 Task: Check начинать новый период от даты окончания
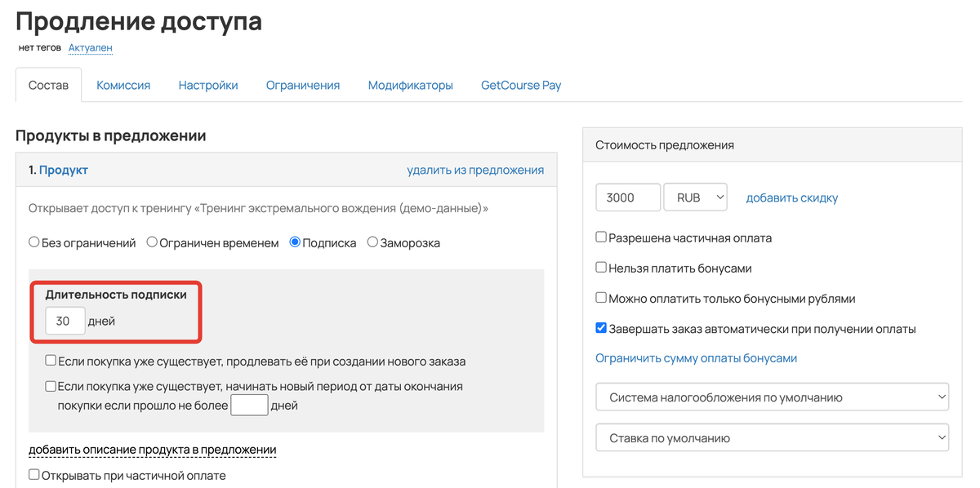(x=51, y=386)
